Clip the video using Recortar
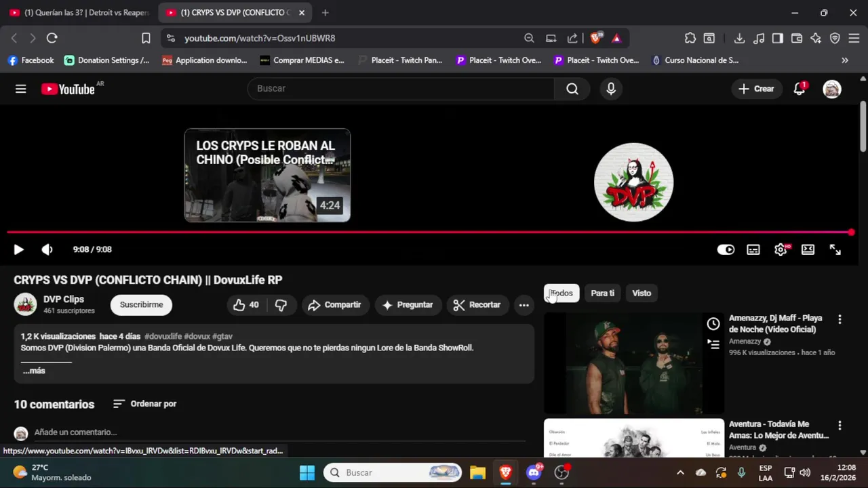Viewport: 868px width, 488px height. pyautogui.click(x=477, y=305)
